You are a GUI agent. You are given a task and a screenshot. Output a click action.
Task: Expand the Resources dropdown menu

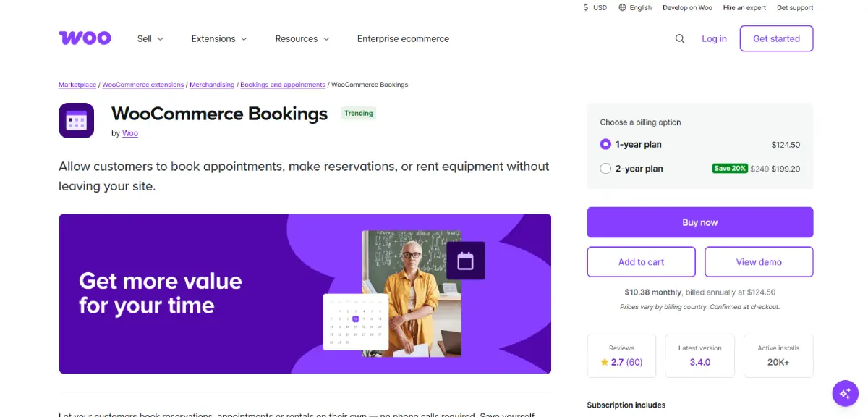click(x=302, y=39)
